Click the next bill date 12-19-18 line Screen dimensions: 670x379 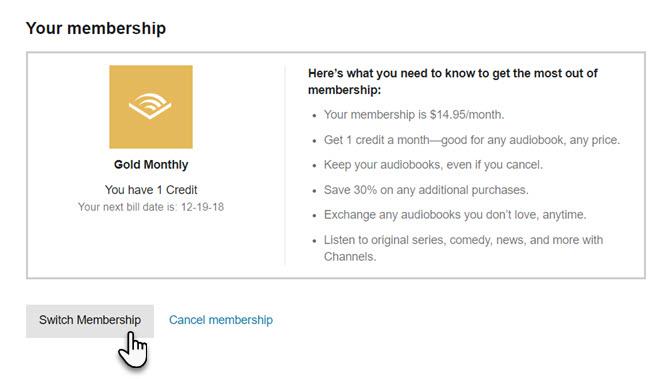click(x=151, y=207)
